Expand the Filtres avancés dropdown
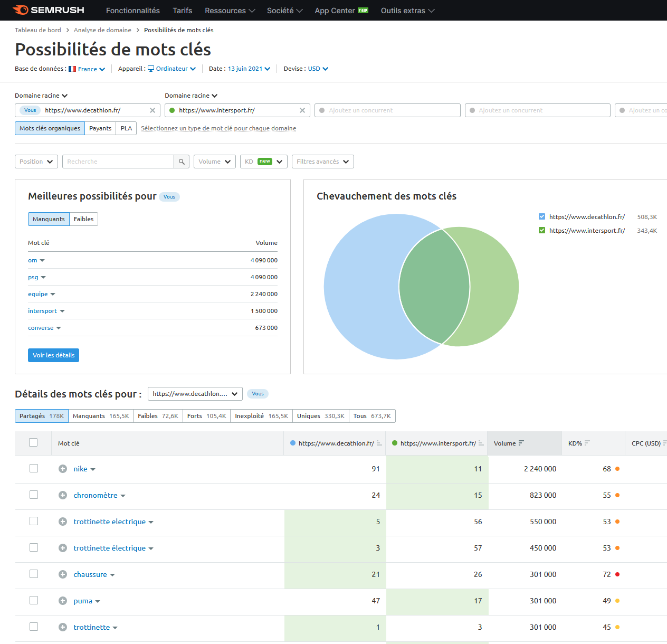Screen dimensions: 667x644 322,162
